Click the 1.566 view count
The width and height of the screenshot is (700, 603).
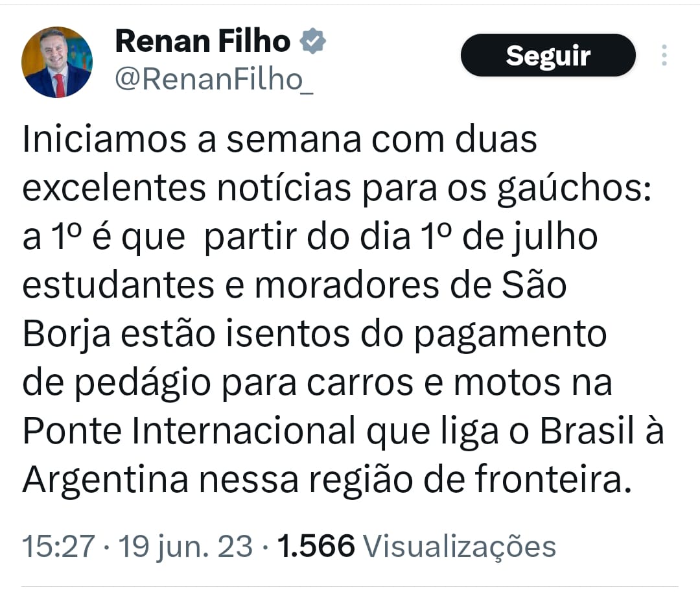pos(316,546)
